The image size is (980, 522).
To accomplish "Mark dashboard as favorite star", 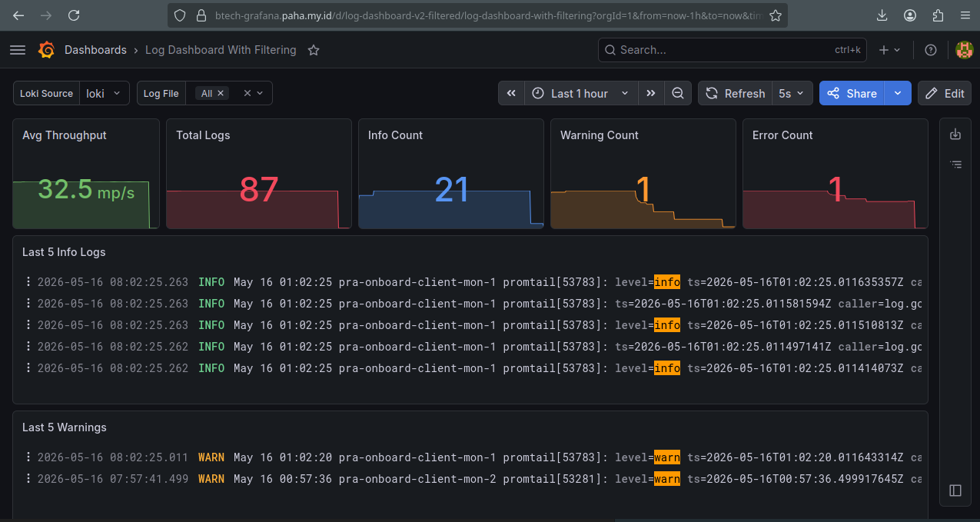I will point(314,50).
